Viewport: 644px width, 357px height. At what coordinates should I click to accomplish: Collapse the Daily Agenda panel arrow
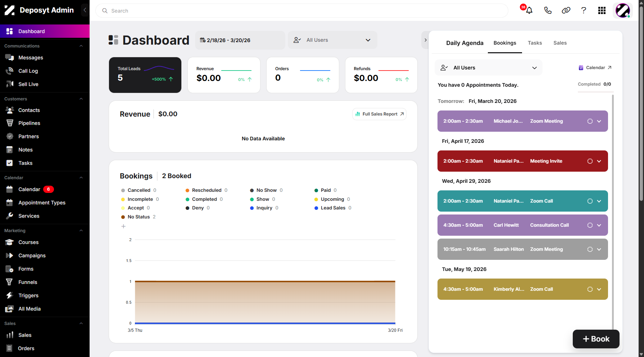pyautogui.click(x=425, y=40)
